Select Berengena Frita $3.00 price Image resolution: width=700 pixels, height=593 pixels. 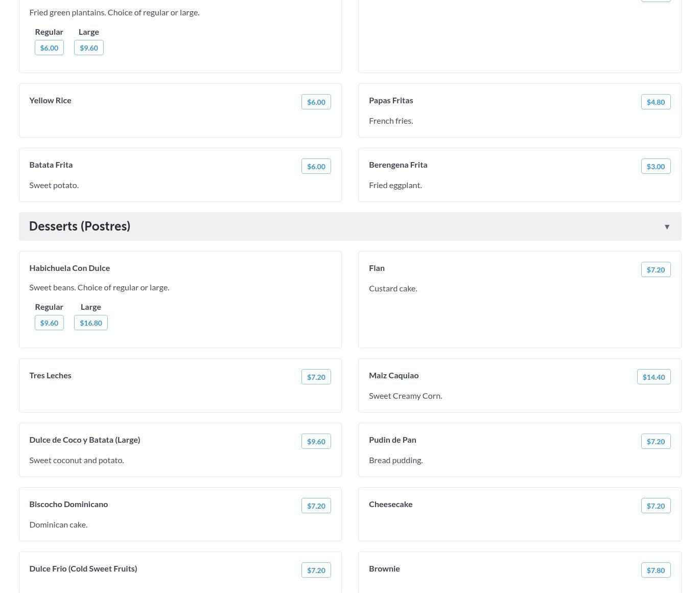(656, 166)
